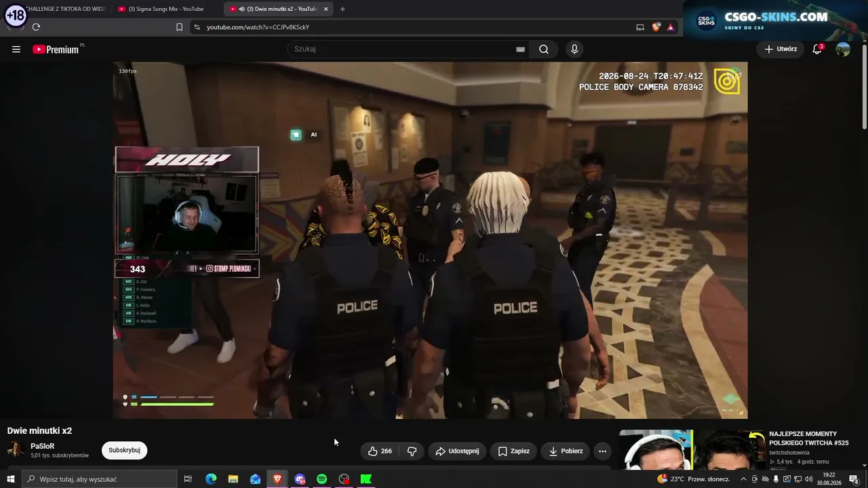
Task: Play suggested video Najlepsze Momenty thumbnail
Action: (691, 450)
